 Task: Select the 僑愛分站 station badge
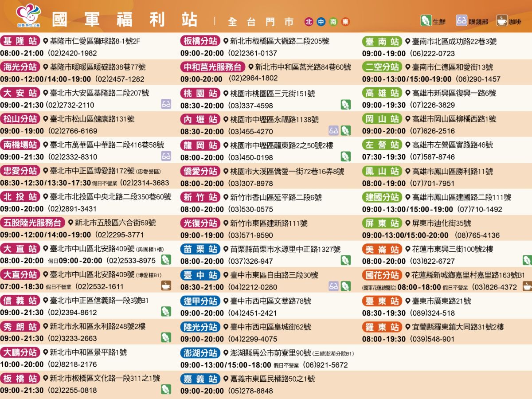[200, 171]
